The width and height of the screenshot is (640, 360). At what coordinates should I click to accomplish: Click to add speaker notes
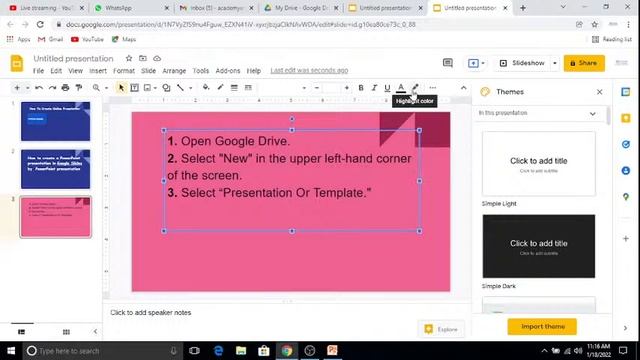(151, 313)
